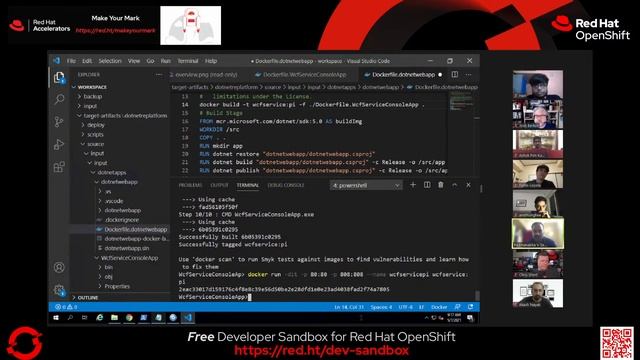
Task: Open the Selection menu
Action: 110,61
